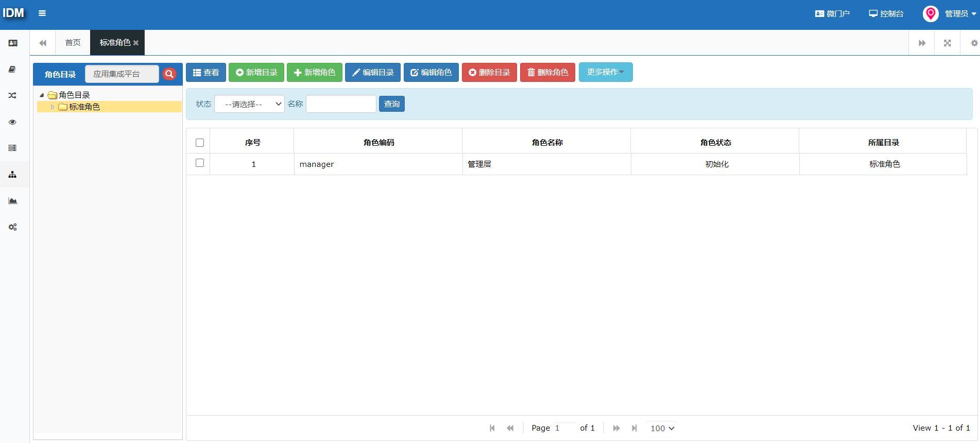980x443 pixels.
Task: Click the 查看 view button
Action: [206, 72]
